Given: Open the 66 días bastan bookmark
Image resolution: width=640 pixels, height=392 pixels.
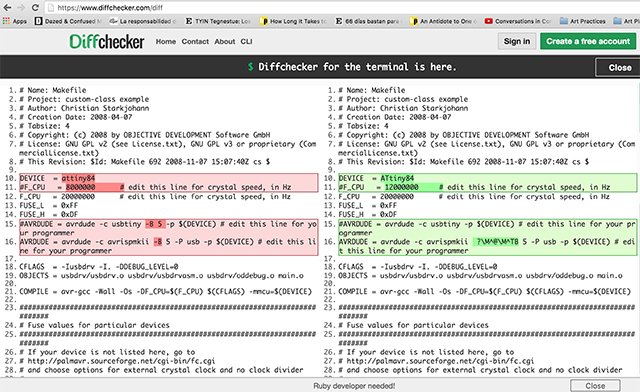Looking at the screenshot, I should pyautogui.click(x=368, y=21).
